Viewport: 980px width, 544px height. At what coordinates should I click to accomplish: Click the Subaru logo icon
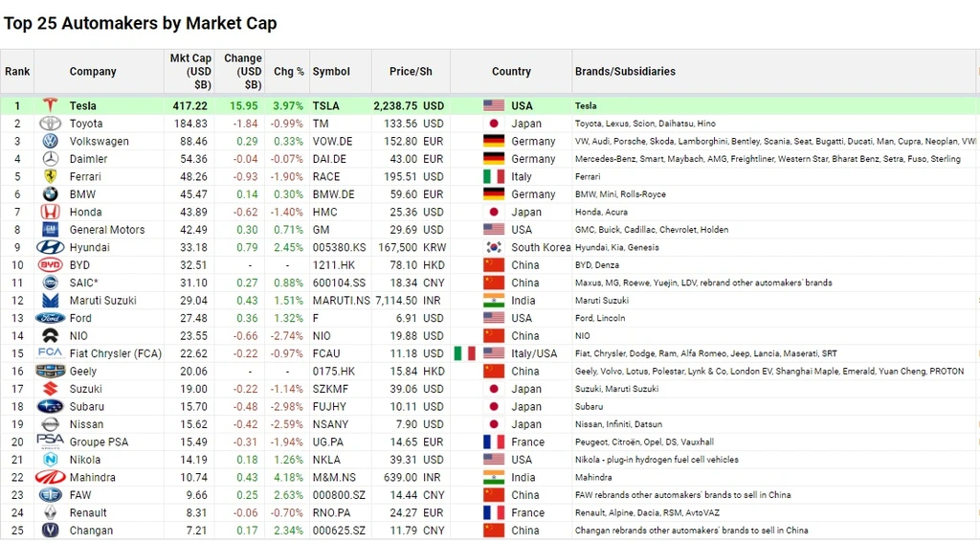(50, 406)
